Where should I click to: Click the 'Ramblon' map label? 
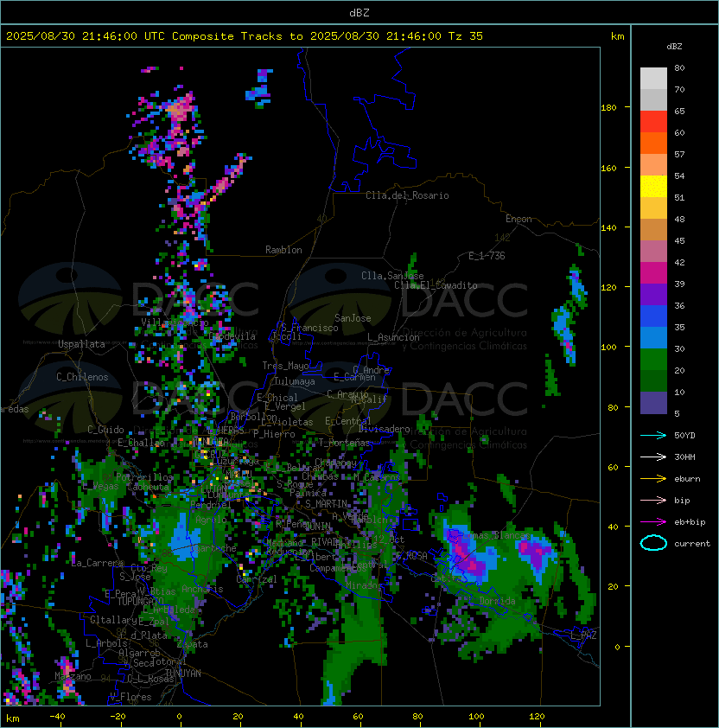283,250
